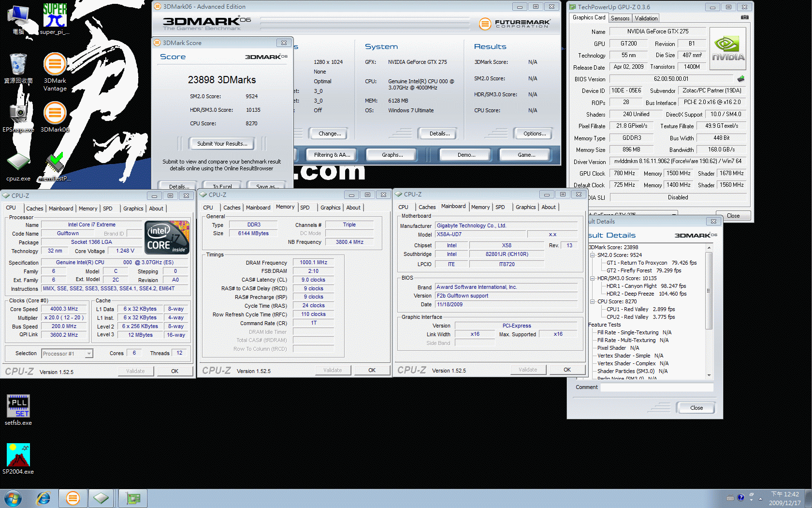Select HDR2 - Deep Freeze row
This screenshot has height=508, width=812.
point(646,294)
